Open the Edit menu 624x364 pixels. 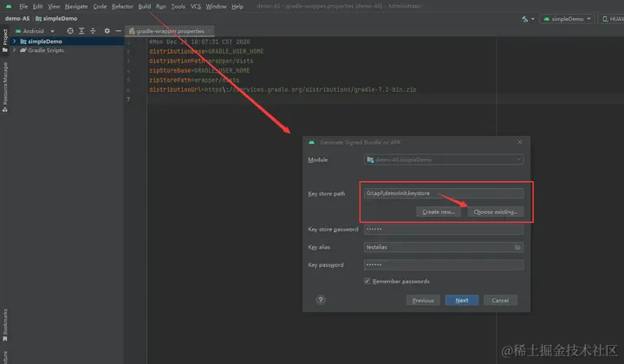coord(38,6)
